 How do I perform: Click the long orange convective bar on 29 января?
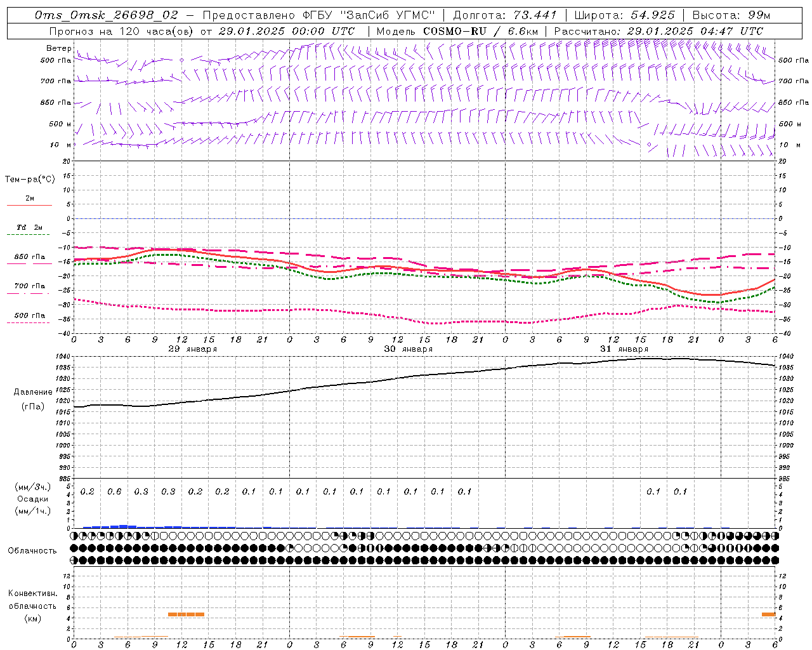pos(186,614)
